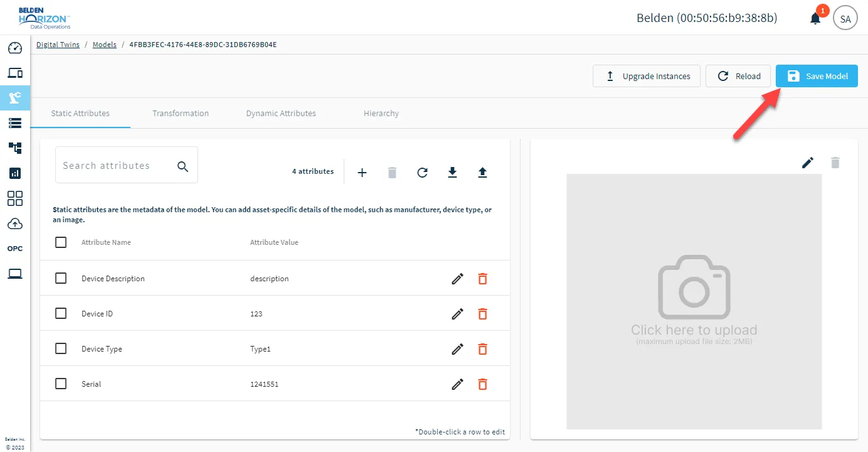Select the Static Attributes tab
The height and width of the screenshot is (452, 868).
point(80,114)
